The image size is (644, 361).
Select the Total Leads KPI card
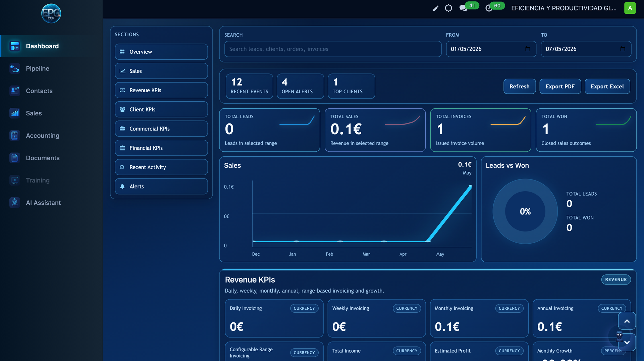click(270, 130)
